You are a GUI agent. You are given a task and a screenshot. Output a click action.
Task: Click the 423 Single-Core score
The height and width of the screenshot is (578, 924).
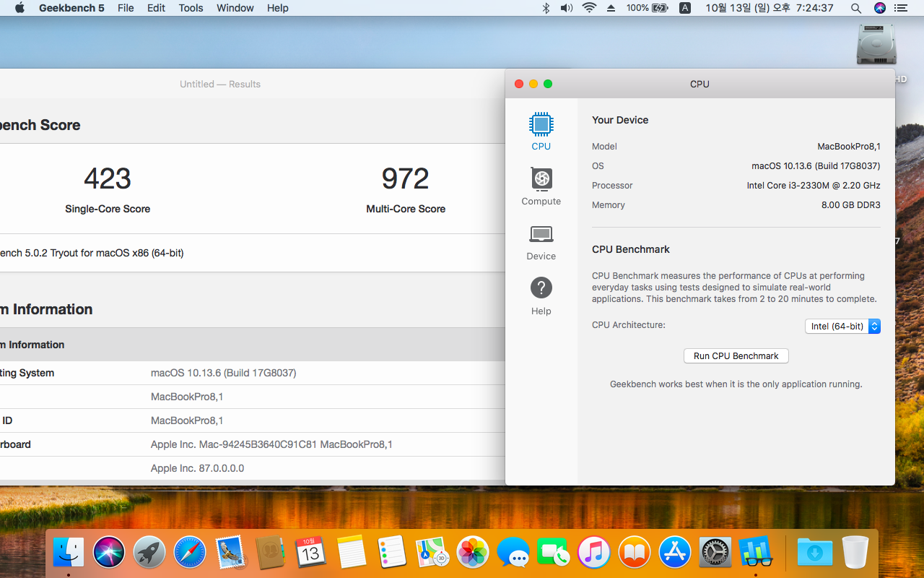[x=108, y=178]
